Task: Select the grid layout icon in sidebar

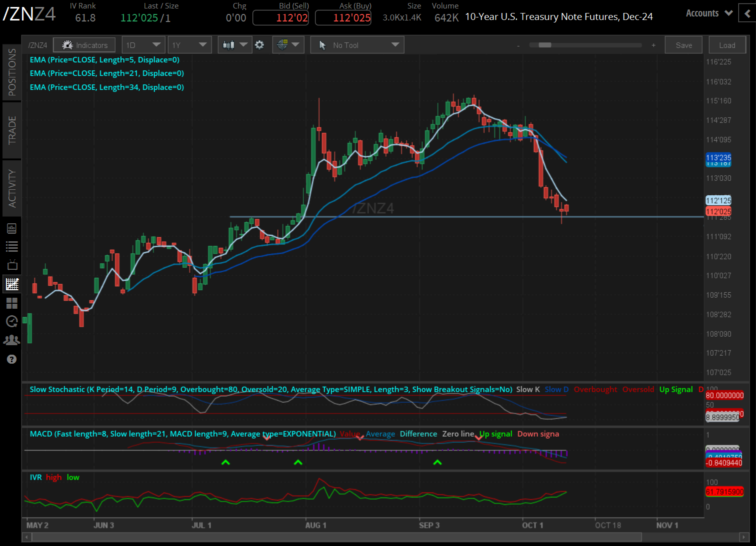Action: click(x=11, y=303)
